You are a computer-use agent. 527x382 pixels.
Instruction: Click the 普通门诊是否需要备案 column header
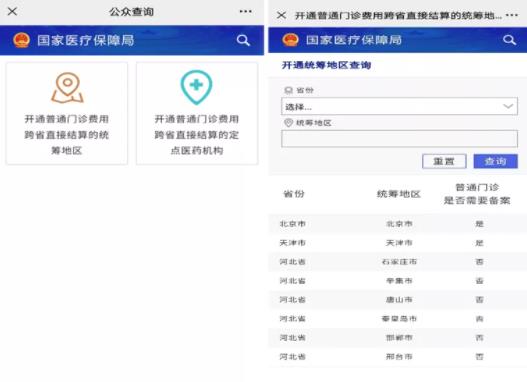[477, 194]
